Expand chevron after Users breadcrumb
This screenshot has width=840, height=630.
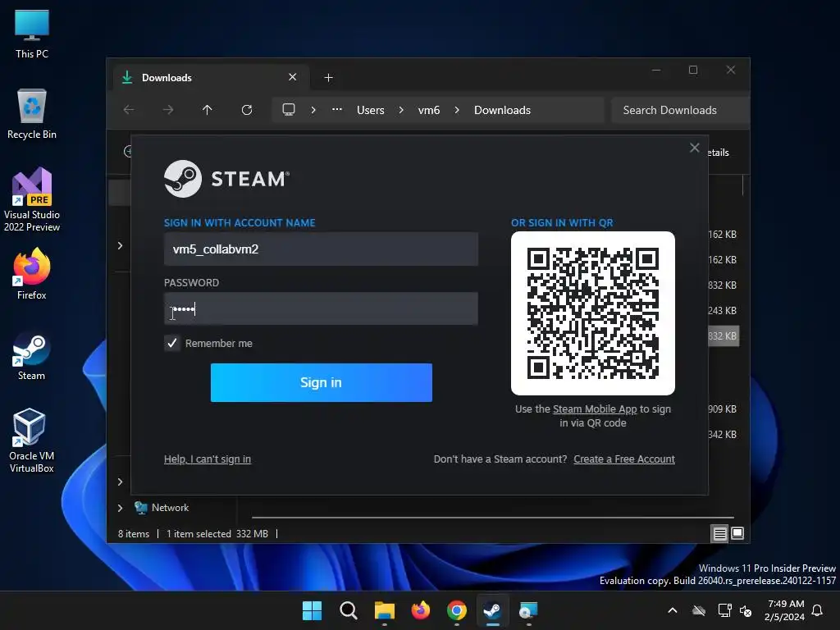click(401, 110)
